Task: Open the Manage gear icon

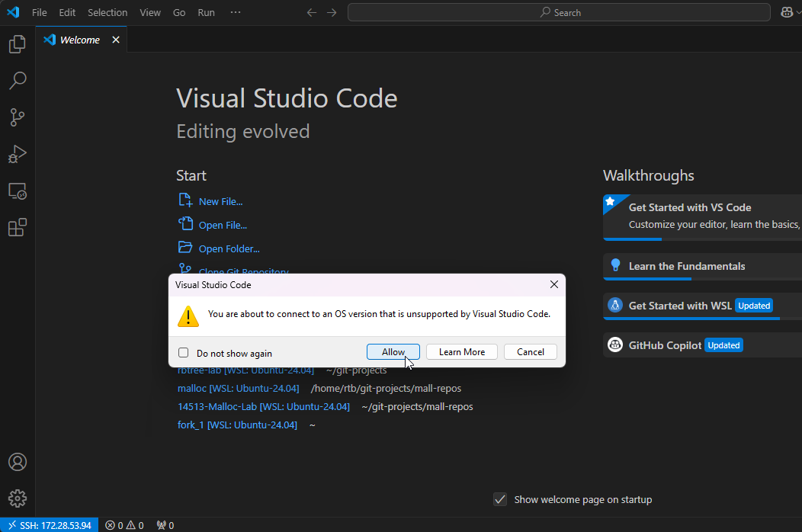Action: pyautogui.click(x=18, y=498)
